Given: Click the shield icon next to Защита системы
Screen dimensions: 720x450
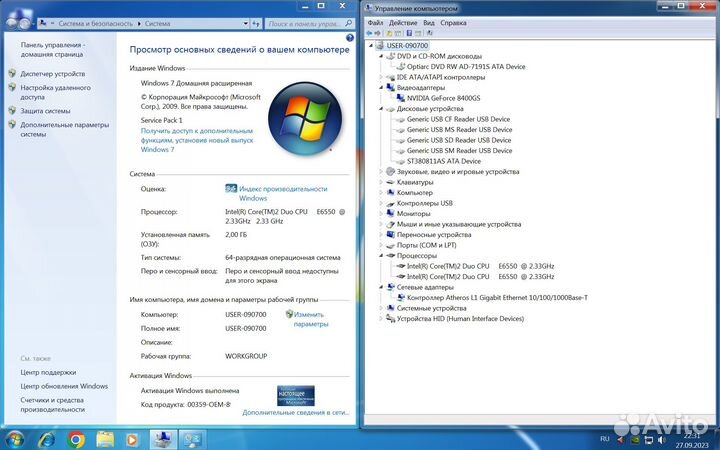Looking at the screenshot, I should 12,110.
